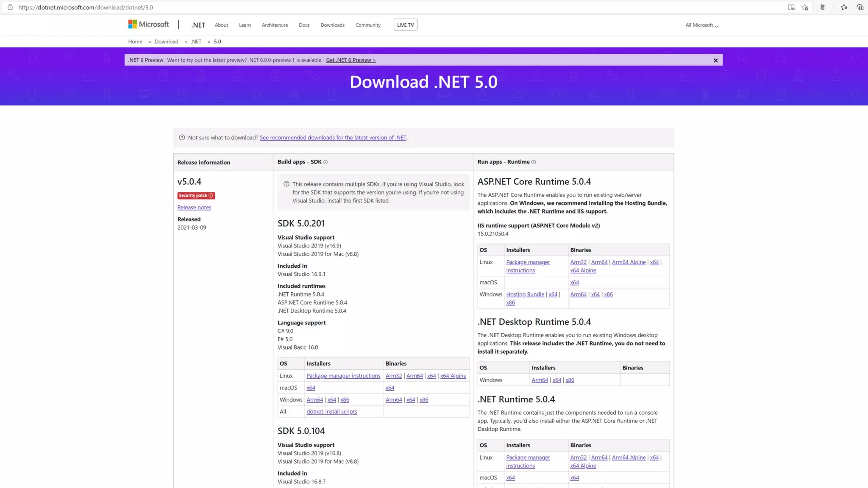Click Get .NET 6 Preview link

point(351,60)
